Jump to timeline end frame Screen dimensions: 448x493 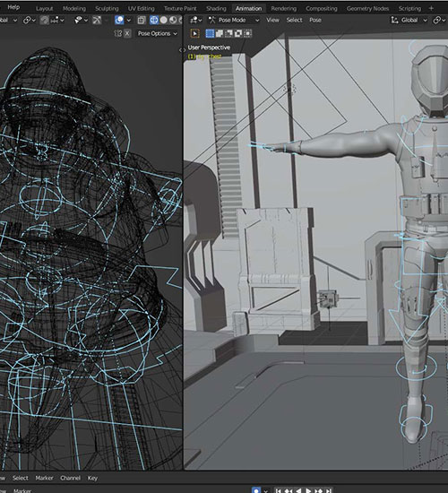(328, 490)
